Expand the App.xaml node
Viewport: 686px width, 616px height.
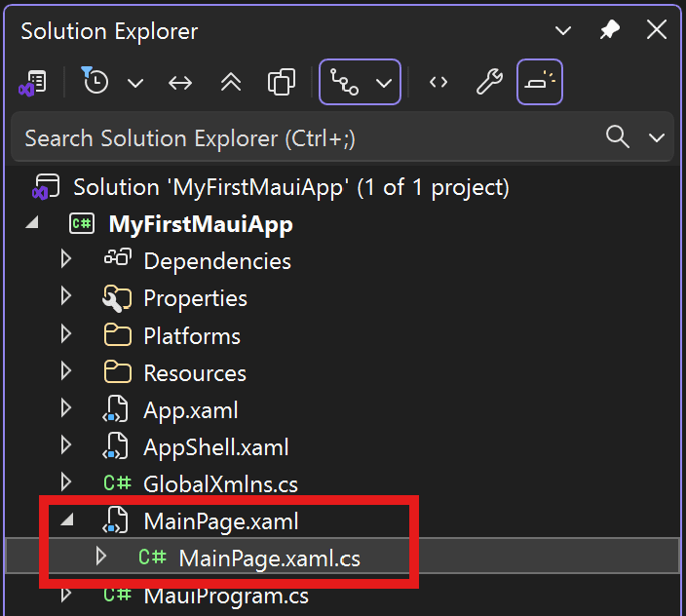click(x=66, y=408)
